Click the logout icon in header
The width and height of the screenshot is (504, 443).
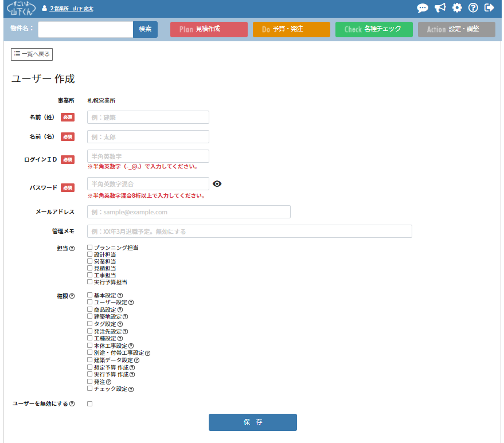[x=489, y=8]
